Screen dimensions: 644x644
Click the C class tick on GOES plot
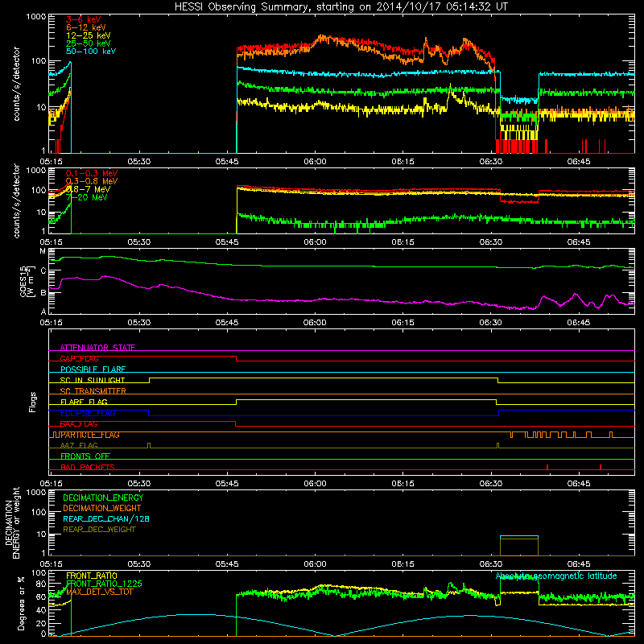(x=43, y=271)
